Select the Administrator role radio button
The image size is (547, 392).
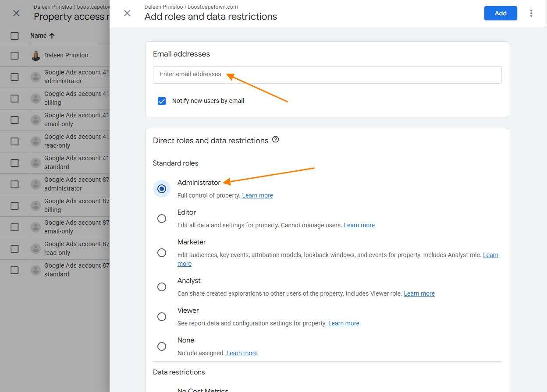coord(162,189)
